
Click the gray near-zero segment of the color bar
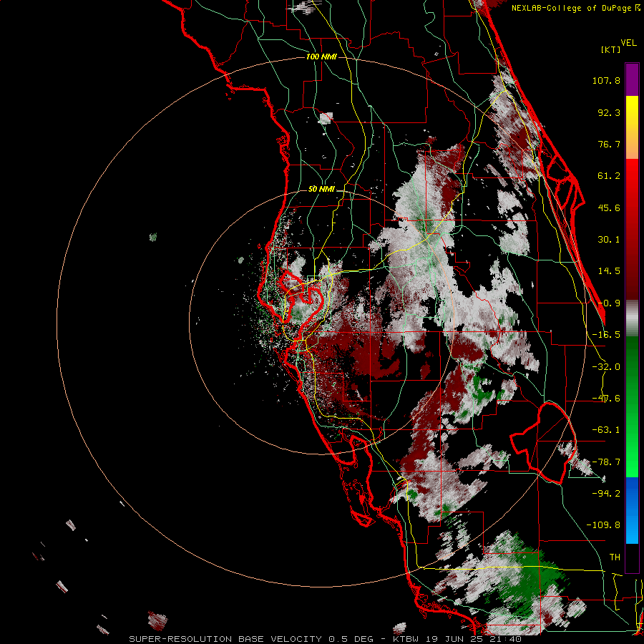[x=632, y=318]
